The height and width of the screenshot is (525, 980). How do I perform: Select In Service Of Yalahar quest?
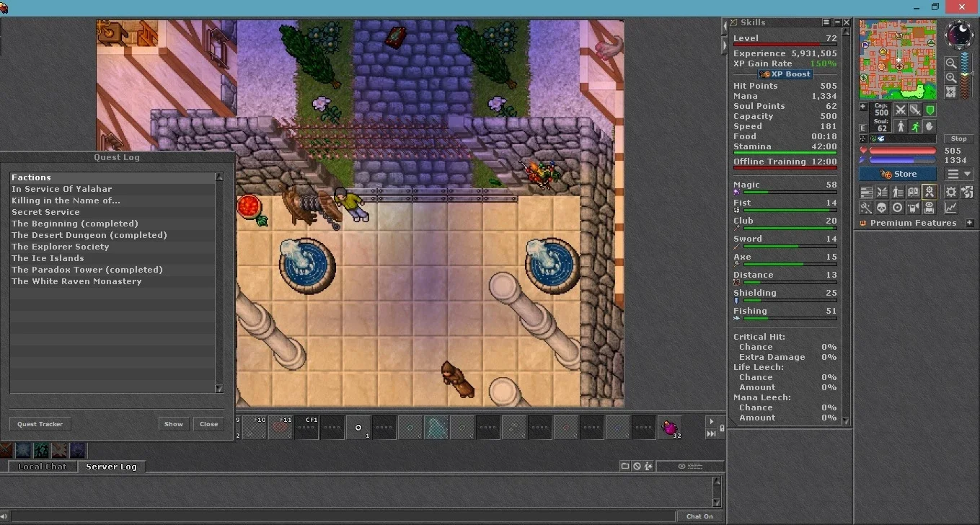(112, 189)
